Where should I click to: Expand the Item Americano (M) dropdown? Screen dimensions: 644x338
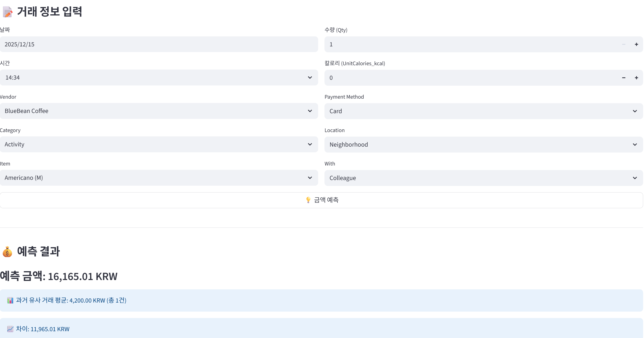pyautogui.click(x=159, y=178)
